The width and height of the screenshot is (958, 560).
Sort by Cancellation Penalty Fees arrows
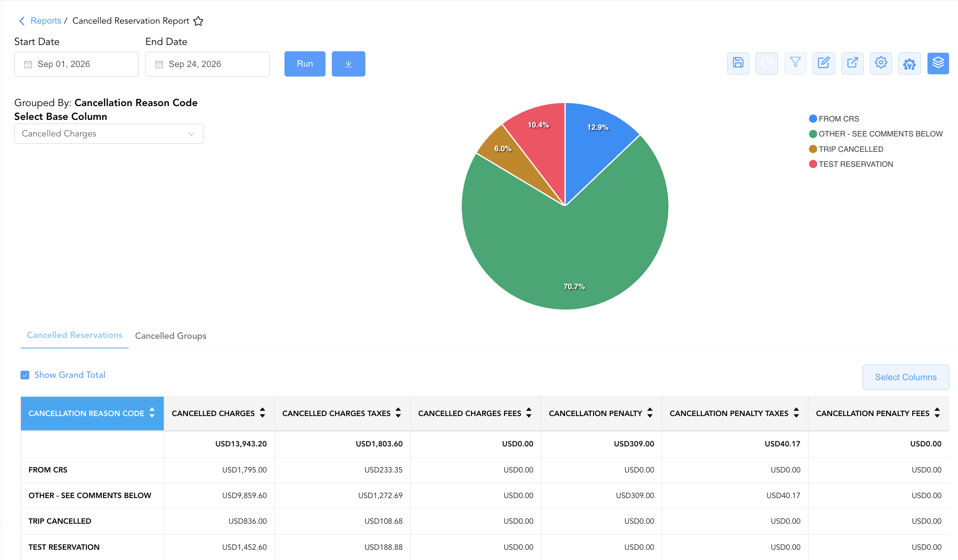point(937,413)
